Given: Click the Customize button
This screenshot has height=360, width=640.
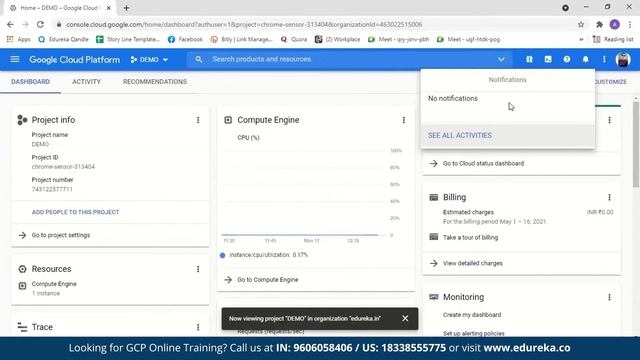Looking at the screenshot, I should (x=611, y=82).
